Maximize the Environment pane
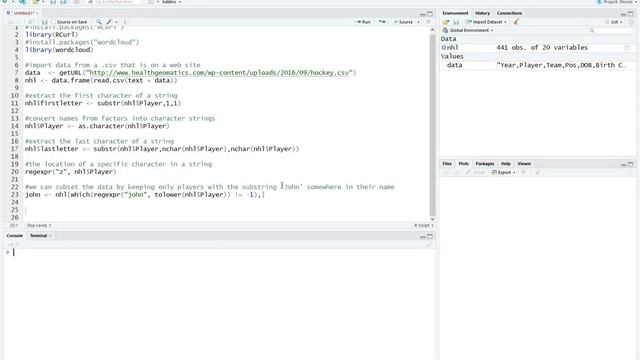This screenshot has width=640, height=360. point(631,14)
